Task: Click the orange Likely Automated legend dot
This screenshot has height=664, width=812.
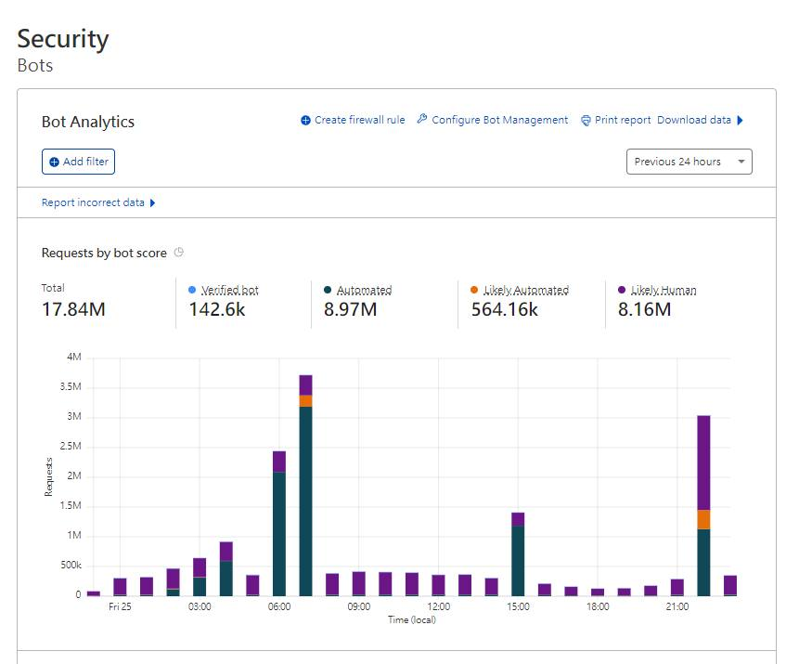Action: click(474, 290)
